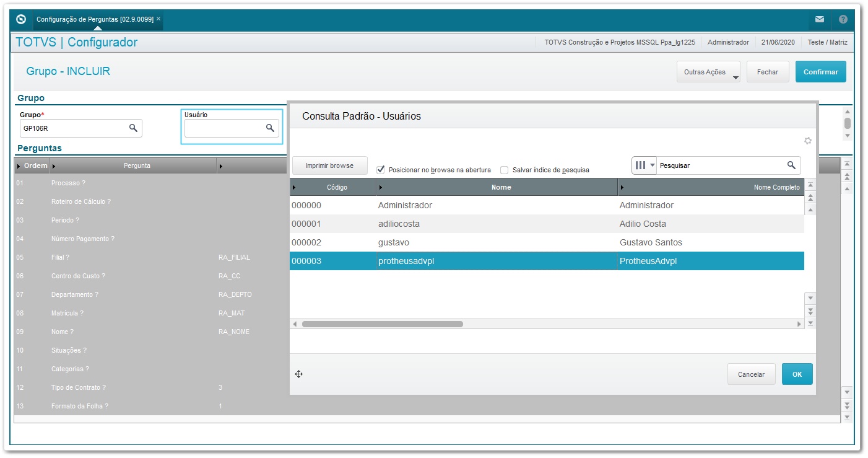
Task: Click the OK button
Action: 797,374
